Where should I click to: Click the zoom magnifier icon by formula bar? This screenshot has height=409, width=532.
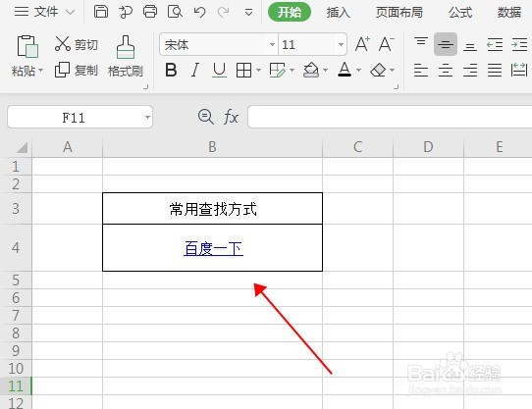click(205, 117)
